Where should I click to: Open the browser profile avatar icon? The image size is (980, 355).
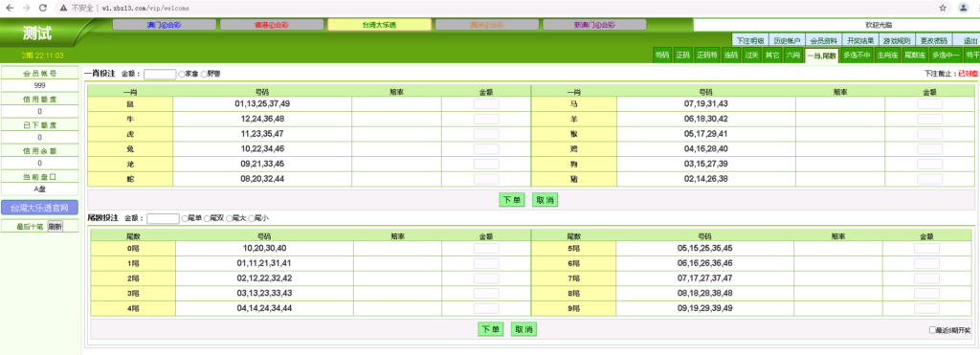963,8
